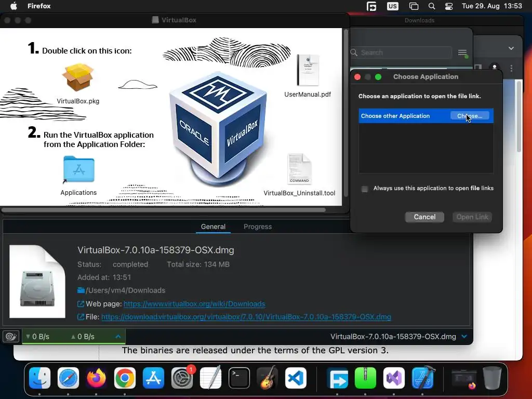Open the download.virtualbox.org dmg file link

tap(246, 317)
